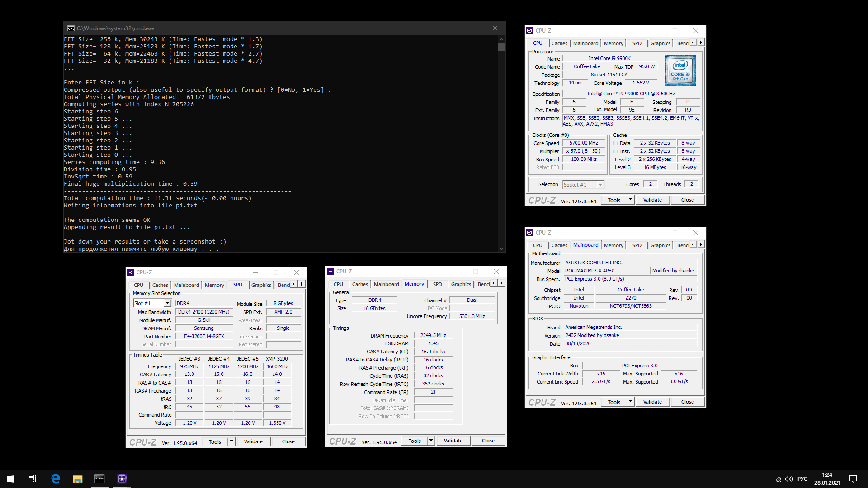Click the Multiplier x 57.0 value

pos(584,151)
